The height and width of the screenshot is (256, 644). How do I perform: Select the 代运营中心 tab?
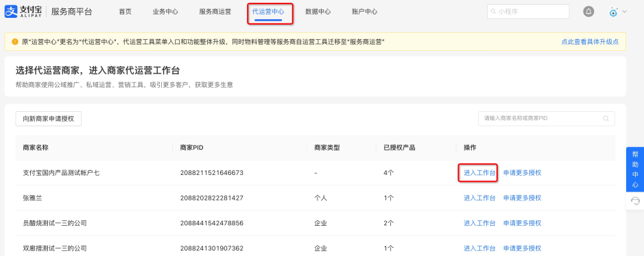[268, 12]
